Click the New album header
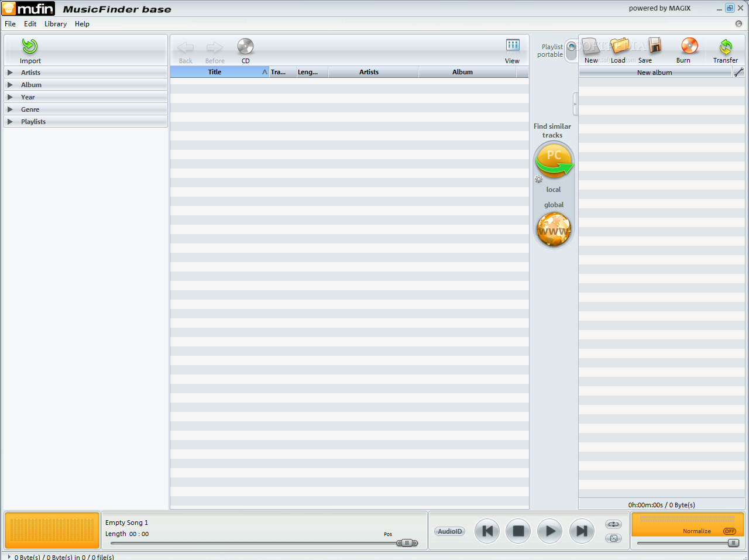 (x=655, y=73)
